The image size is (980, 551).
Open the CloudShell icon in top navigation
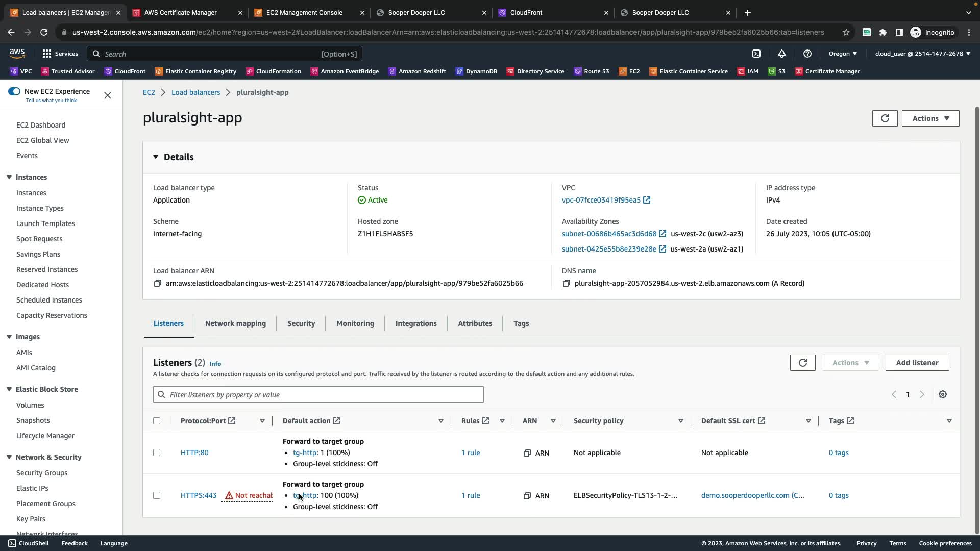[756, 54]
